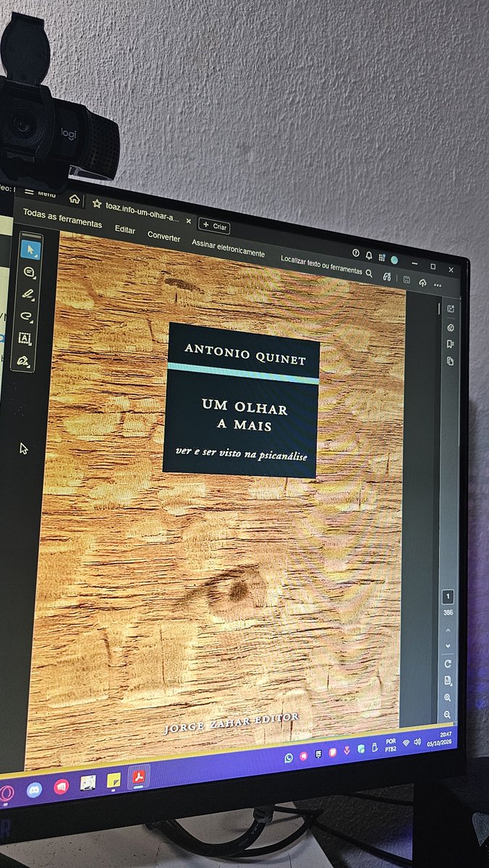Open Wi-Fi network settings in tray
Viewport: 489px width, 868px height.
[407, 743]
